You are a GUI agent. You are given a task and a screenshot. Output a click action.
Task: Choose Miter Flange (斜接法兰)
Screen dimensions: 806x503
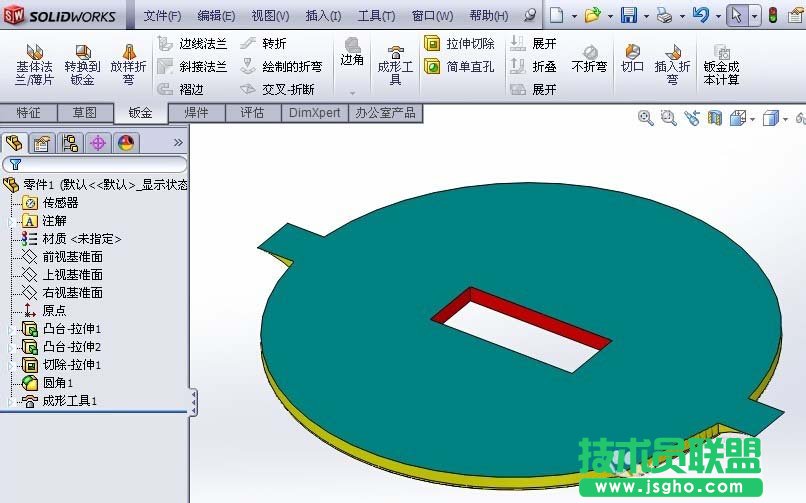pos(192,66)
